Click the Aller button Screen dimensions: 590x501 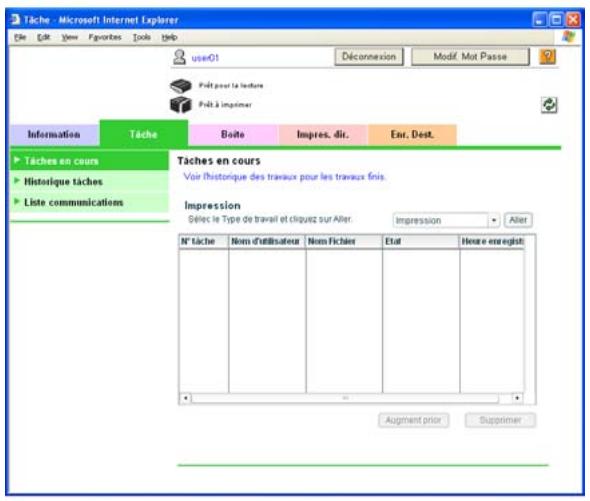click(x=518, y=220)
